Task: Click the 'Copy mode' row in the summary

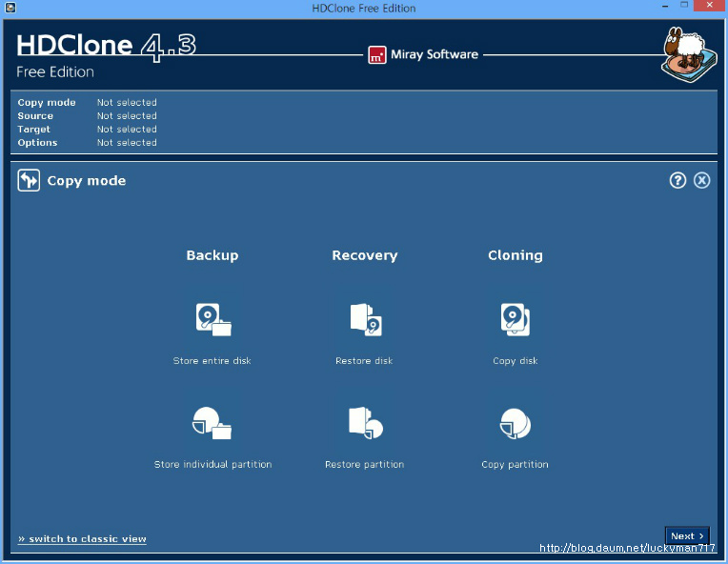Action: point(88,103)
